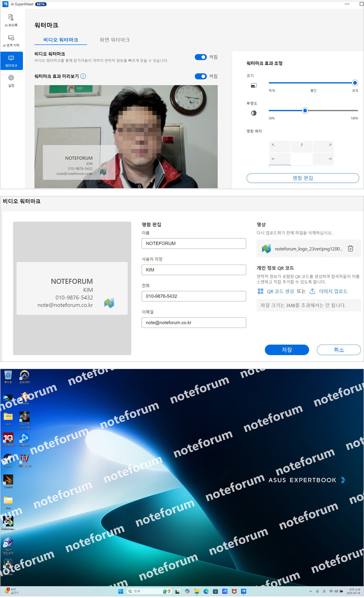This screenshot has width=364, height=598.
Task: Click the 이메일 input field
Action: (193, 322)
